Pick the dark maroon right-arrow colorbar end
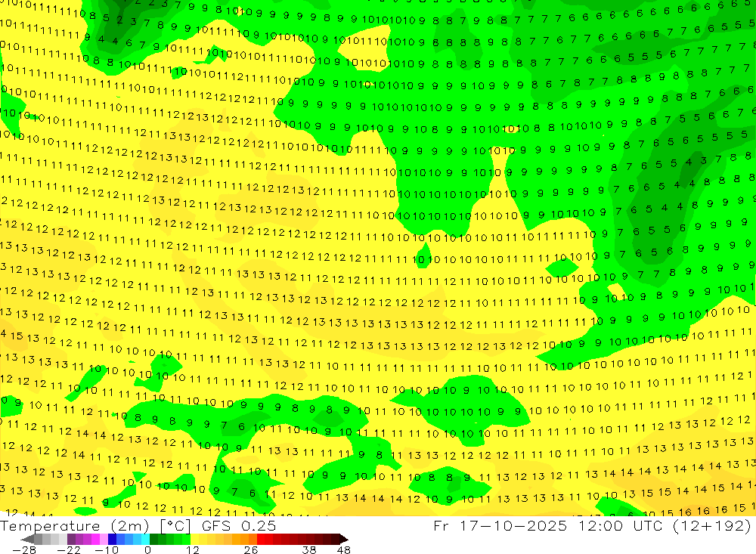The image size is (756, 554). pos(344,539)
